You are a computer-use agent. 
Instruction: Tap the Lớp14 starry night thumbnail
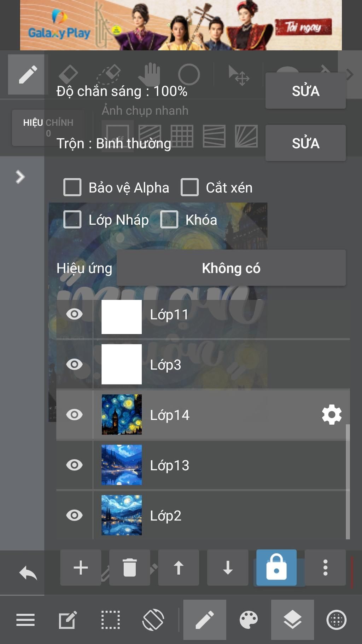tap(122, 415)
